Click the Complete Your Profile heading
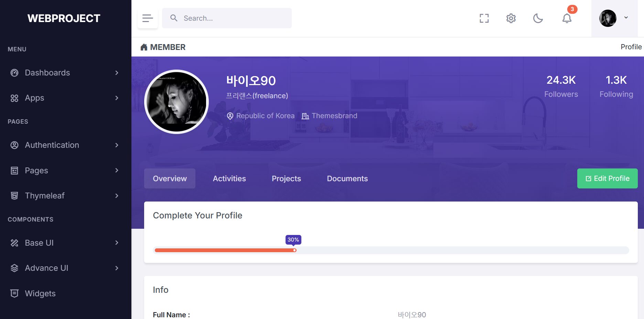 pos(197,215)
